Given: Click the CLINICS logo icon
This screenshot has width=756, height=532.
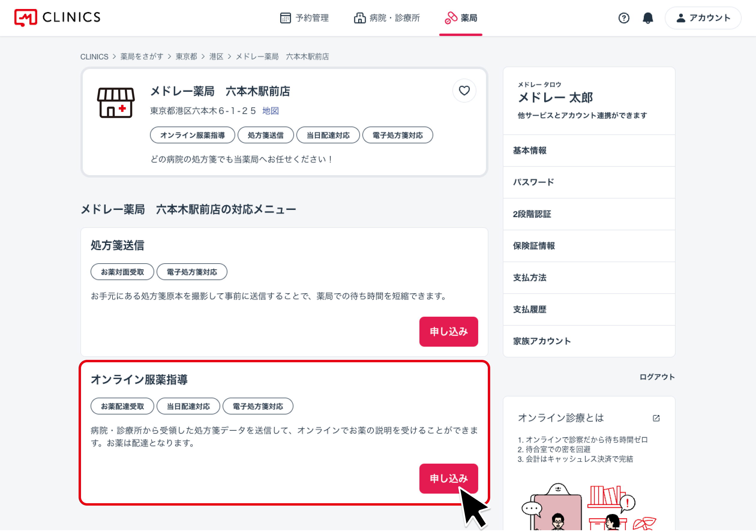Looking at the screenshot, I should click(25, 17).
